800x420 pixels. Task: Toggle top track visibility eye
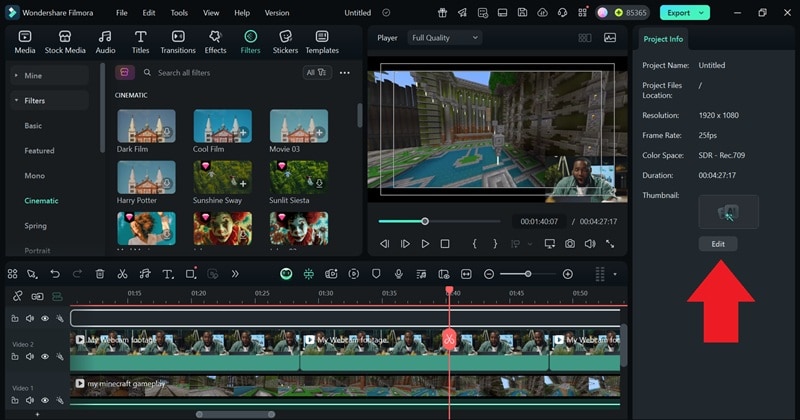[45, 318]
